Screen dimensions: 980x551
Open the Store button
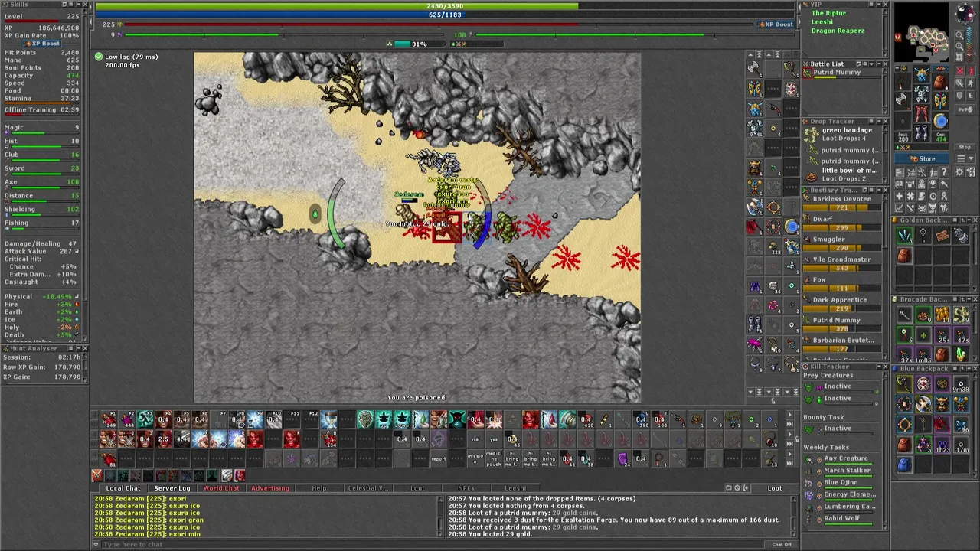click(922, 158)
